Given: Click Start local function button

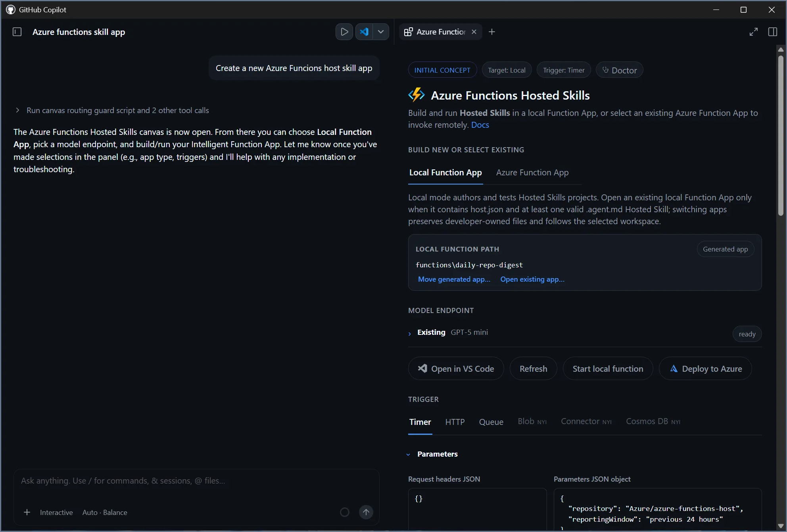Looking at the screenshot, I should click(608, 369).
